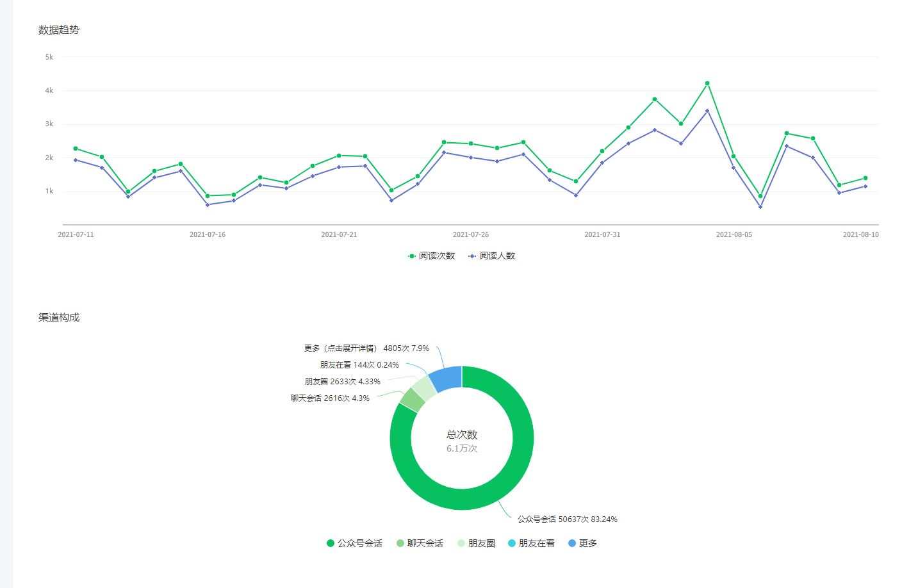Click the 2021-07-21 axis date label
The image size is (902, 588).
[x=339, y=234]
